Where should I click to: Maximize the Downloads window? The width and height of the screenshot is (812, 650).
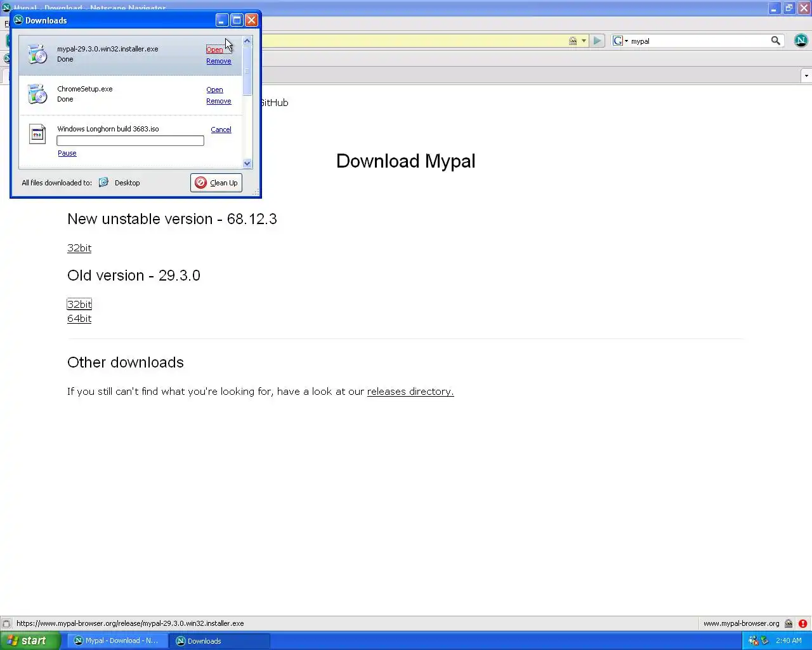click(x=237, y=20)
